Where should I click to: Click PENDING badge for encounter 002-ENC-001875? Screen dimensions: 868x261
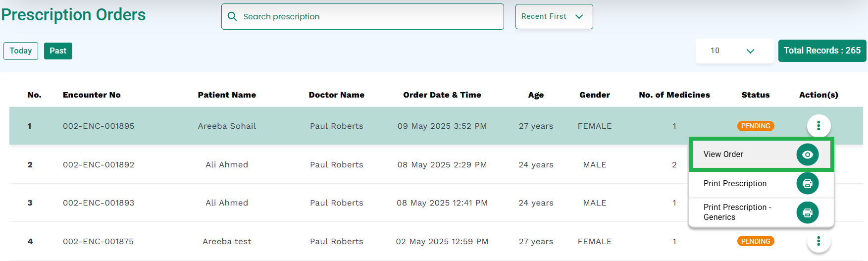coord(756,241)
